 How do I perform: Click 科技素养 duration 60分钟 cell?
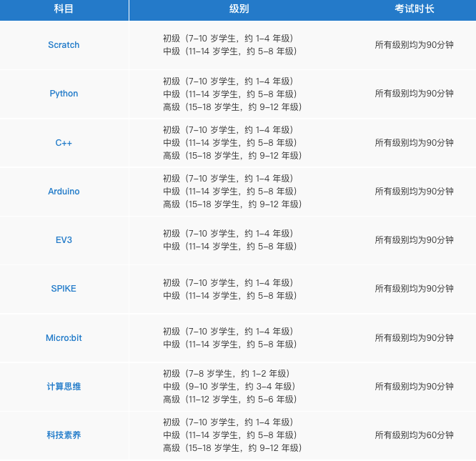pos(415,435)
